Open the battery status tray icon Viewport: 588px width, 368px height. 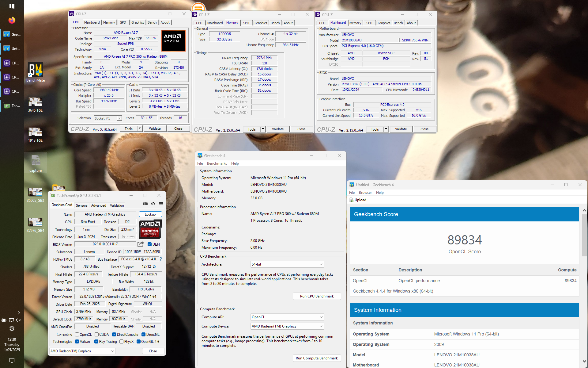click(x=4, y=320)
